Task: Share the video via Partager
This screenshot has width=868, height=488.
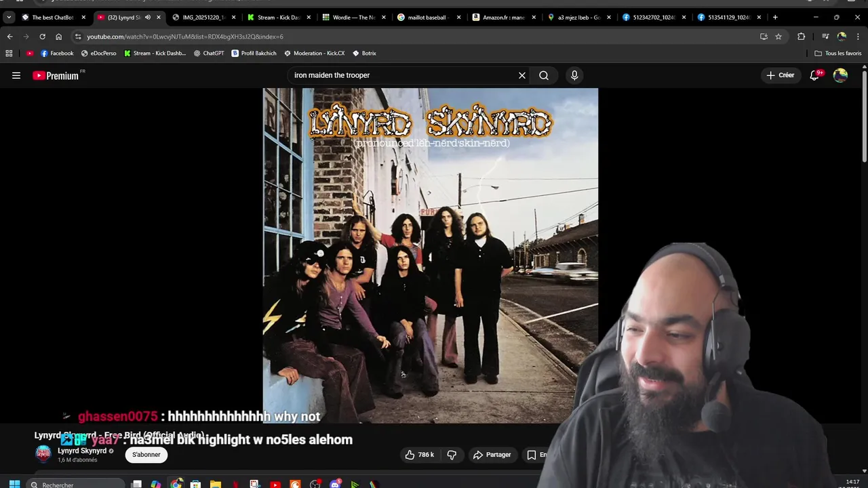Action: [x=492, y=455]
